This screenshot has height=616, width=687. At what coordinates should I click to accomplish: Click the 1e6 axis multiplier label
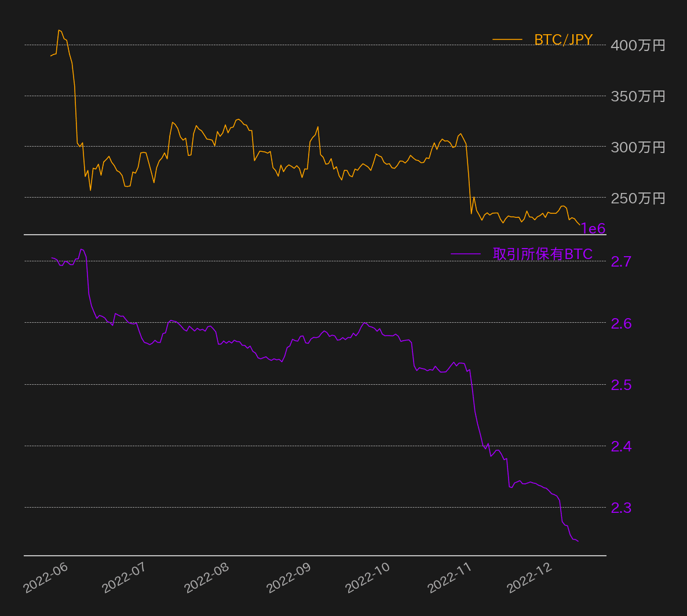coord(593,228)
